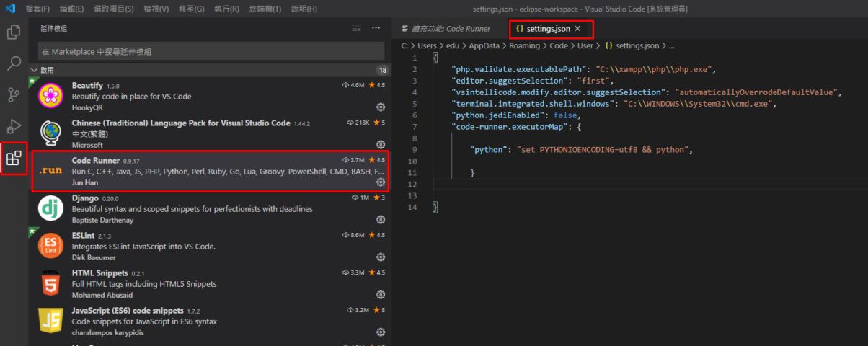868x346 pixels.
Task: Open the 說明(H) menu
Action: tap(304, 9)
